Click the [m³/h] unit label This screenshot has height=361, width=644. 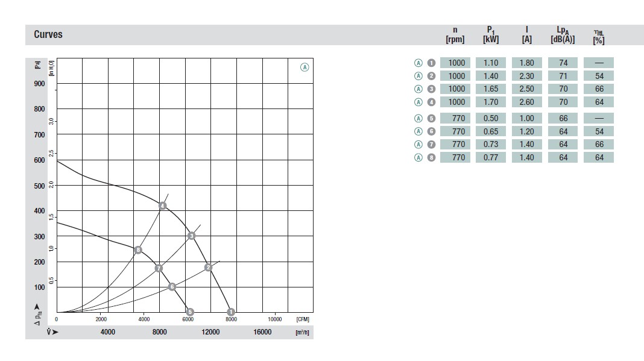pos(302,332)
